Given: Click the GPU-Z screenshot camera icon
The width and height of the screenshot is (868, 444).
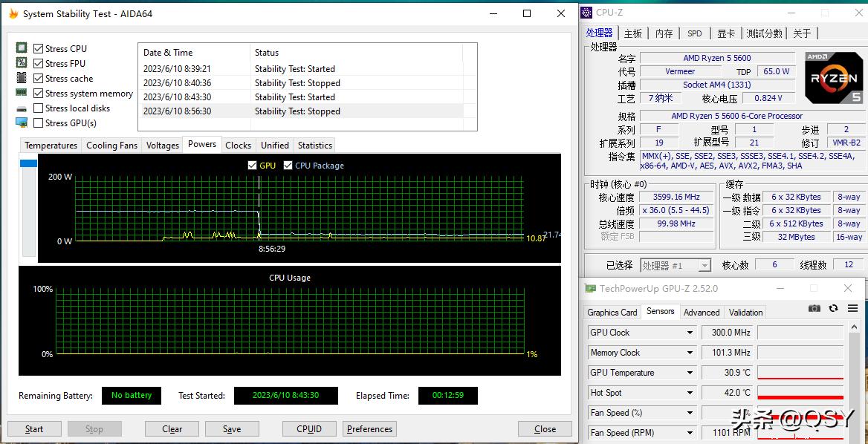Looking at the screenshot, I should 814,308.
